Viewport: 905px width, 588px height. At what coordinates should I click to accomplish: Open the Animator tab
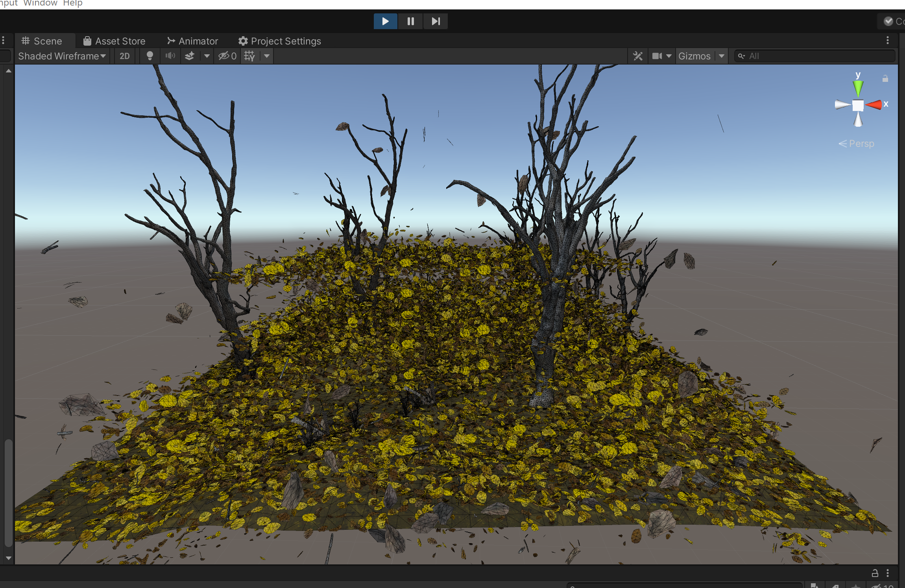(192, 41)
